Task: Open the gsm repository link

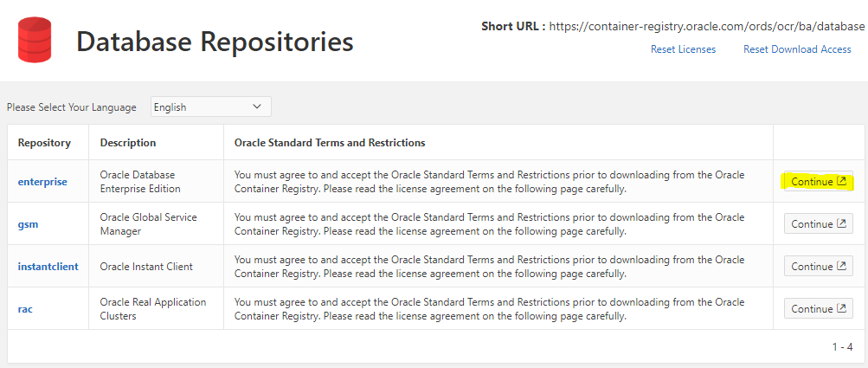Action: point(29,224)
